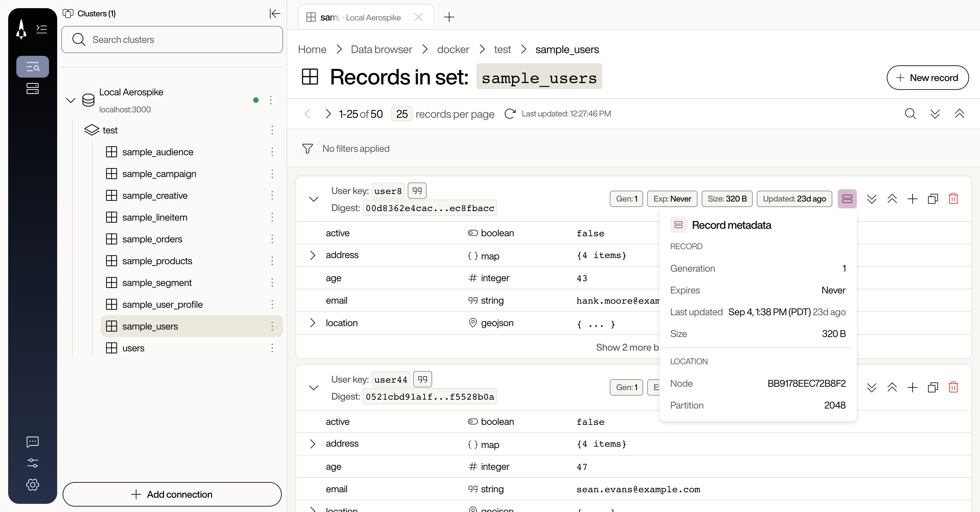Screen dimensions: 980x512
Task: Refresh the records list
Action: click(510, 114)
